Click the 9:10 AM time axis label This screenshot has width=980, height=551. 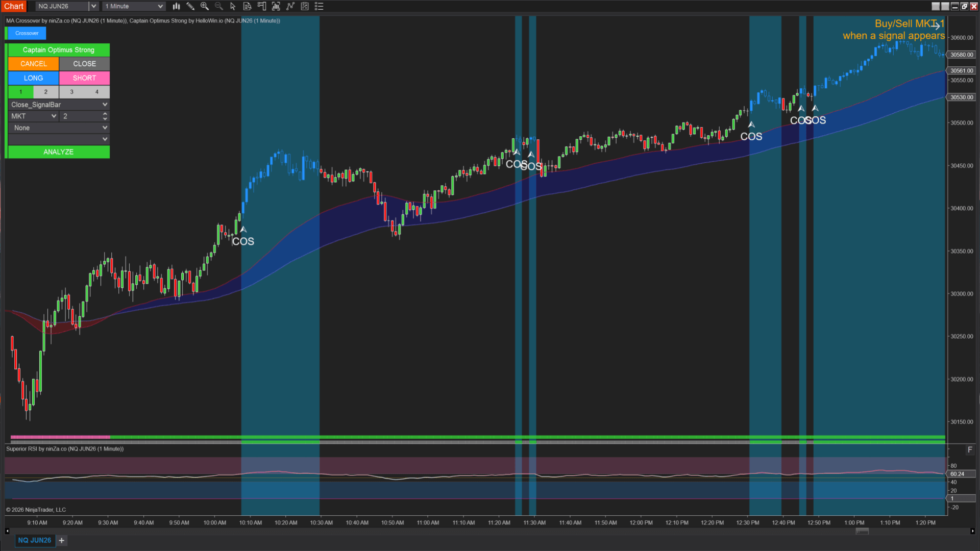coord(37,522)
